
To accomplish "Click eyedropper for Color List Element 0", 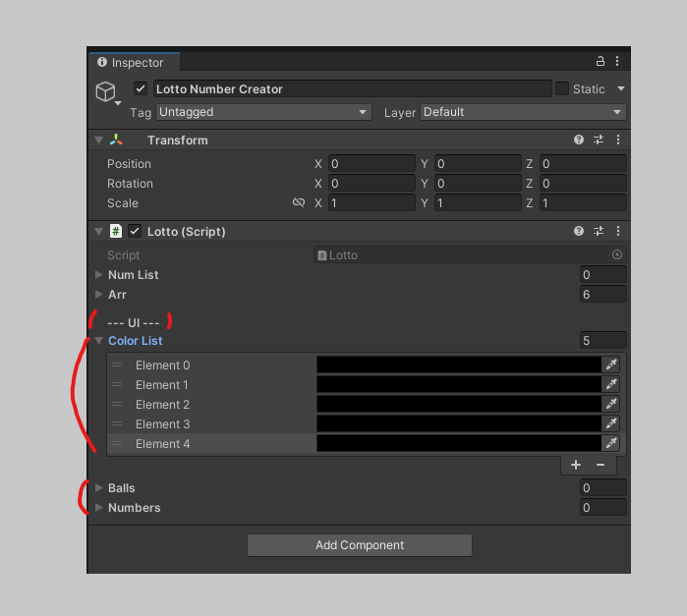I will (611, 364).
